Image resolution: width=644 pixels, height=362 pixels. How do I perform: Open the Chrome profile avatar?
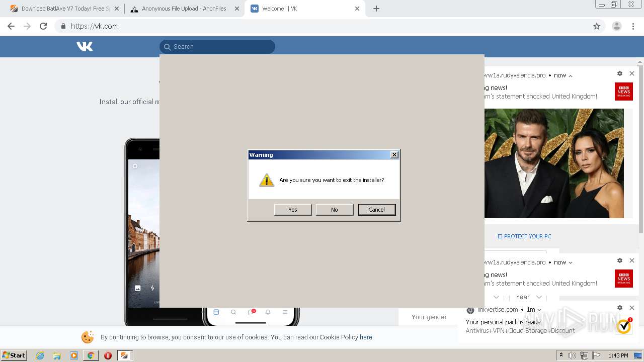coord(617,26)
